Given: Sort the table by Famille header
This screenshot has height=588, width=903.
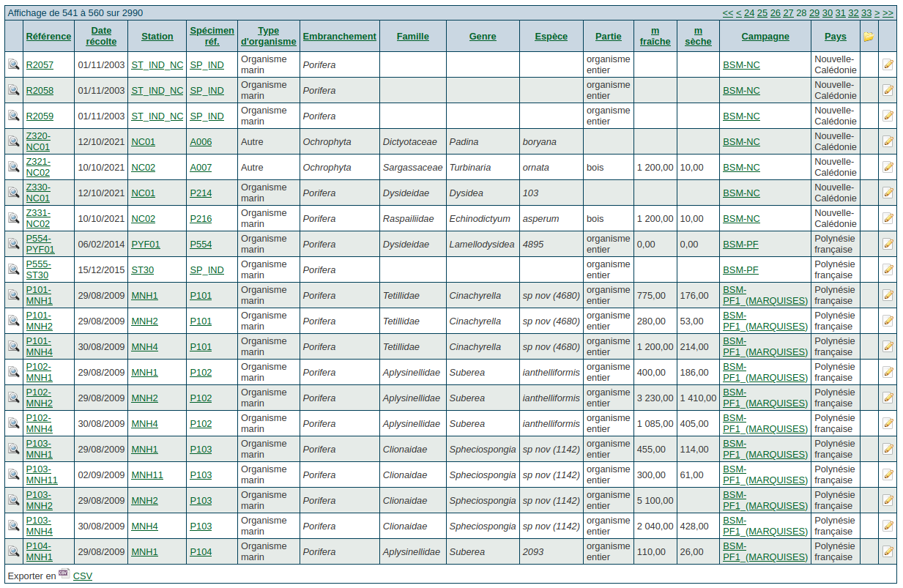Looking at the screenshot, I should tap(413, 37).
